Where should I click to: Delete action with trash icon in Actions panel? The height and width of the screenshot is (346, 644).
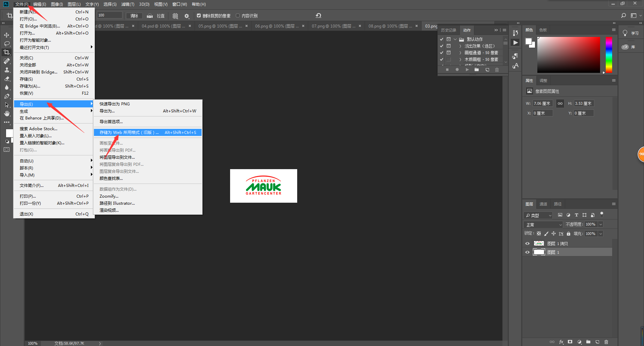point(497,70)
